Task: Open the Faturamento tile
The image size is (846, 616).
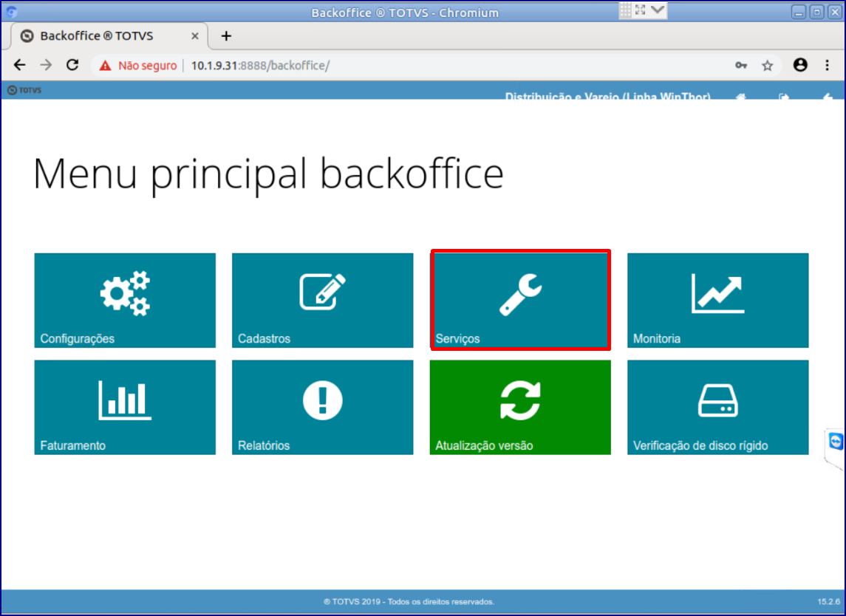Action: point(125,407)
